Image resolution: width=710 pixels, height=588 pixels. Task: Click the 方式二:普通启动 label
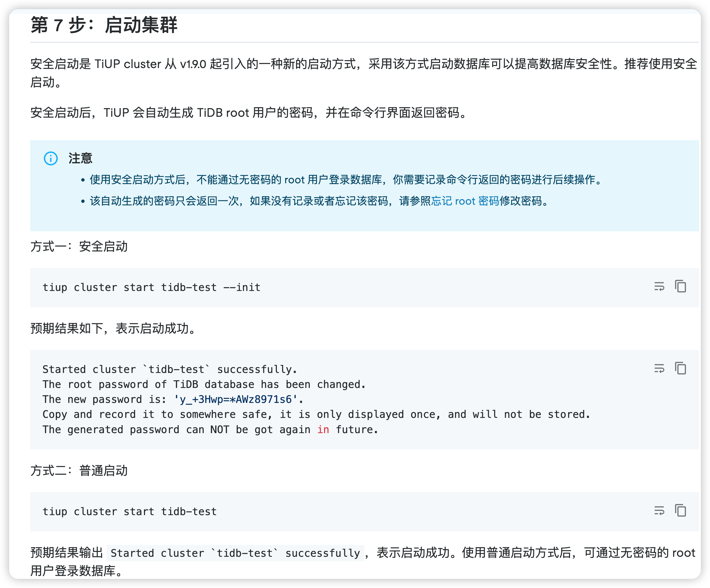(x=79, y=471)
